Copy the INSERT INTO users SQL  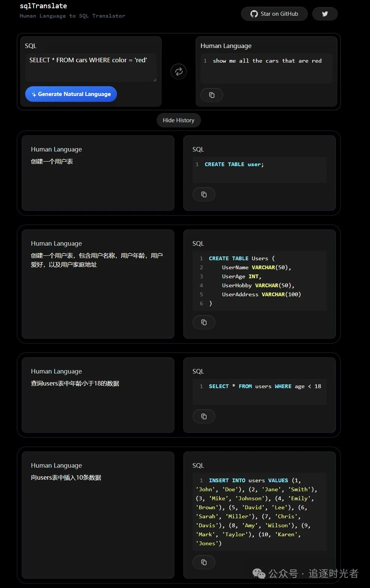coord(204,562)
